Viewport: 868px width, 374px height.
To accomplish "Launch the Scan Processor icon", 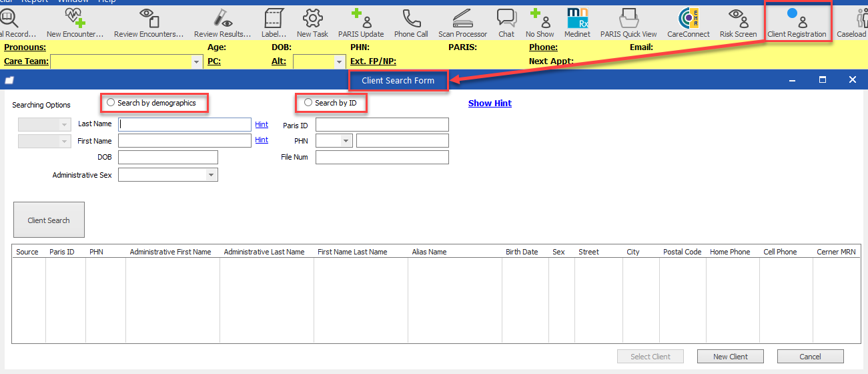I will click(462, 22).
